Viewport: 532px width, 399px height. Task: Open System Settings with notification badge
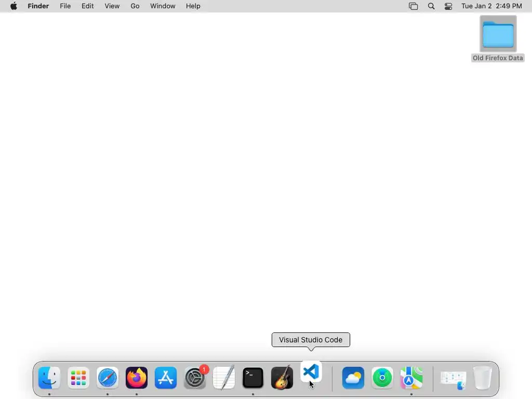[x=195, y=378]
